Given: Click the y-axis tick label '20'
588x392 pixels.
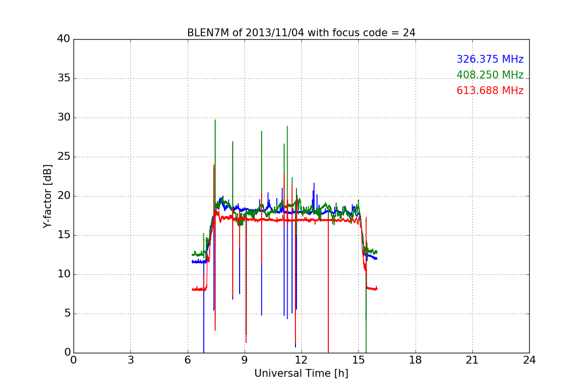Looking at the screenshot, I should tap(64, 196).
